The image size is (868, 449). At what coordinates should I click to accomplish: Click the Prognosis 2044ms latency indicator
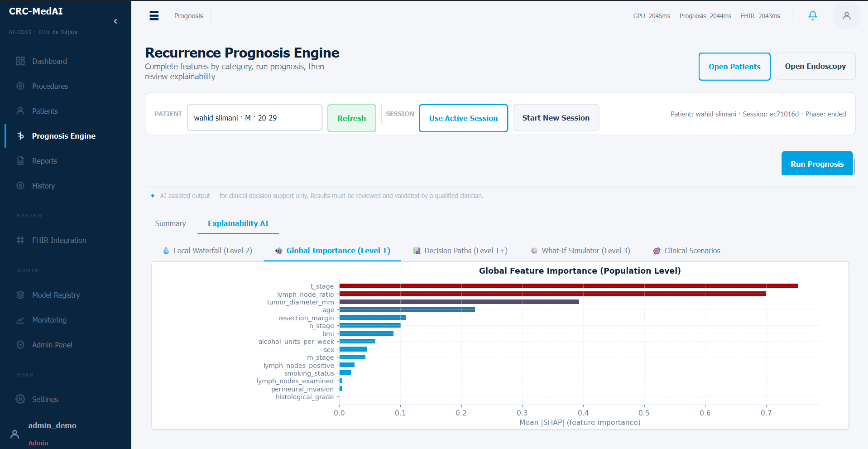(x=705, y=16)
